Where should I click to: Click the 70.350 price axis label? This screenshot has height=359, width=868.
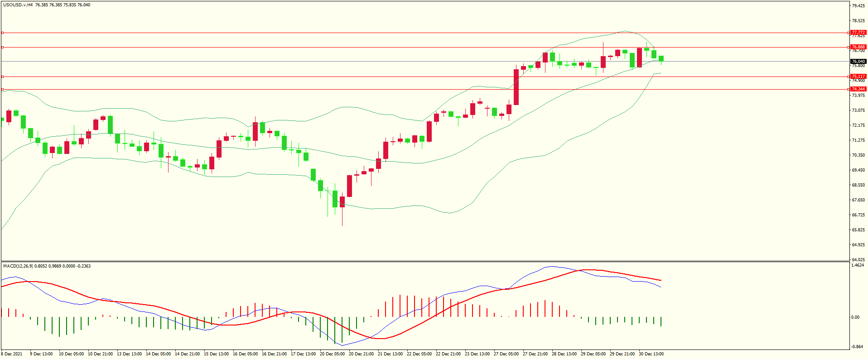pos(858,155)
